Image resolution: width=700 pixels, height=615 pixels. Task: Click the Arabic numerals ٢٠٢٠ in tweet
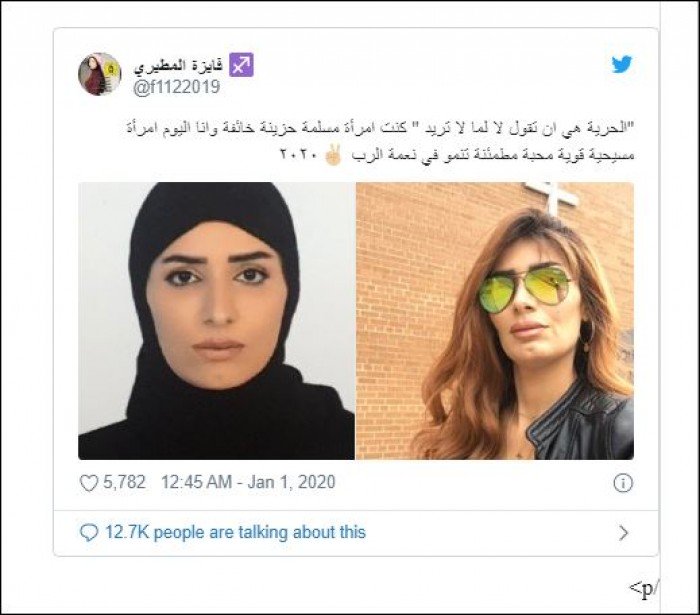click(x=298, y=155)
